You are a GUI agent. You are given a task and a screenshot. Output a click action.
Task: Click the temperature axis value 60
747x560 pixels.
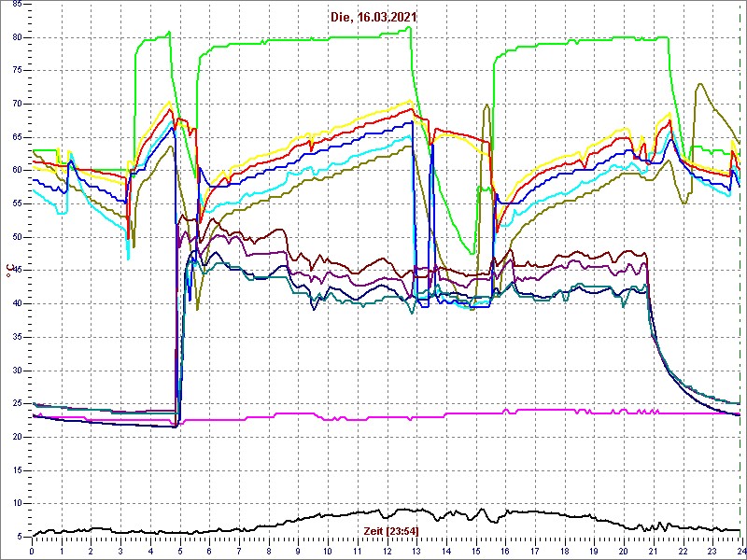(17, 171)
